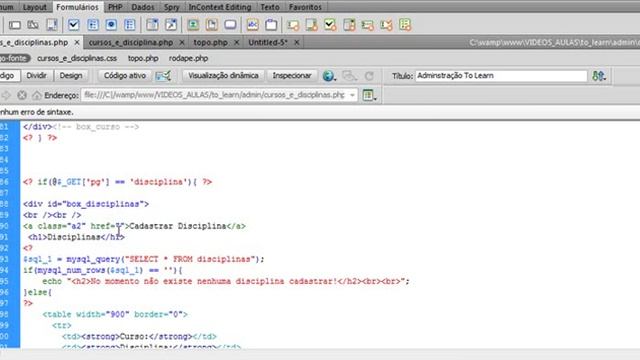Viewport: 640px width, 360px height.
Task: Toggle the Código ativo button
Action: point(124,76)
